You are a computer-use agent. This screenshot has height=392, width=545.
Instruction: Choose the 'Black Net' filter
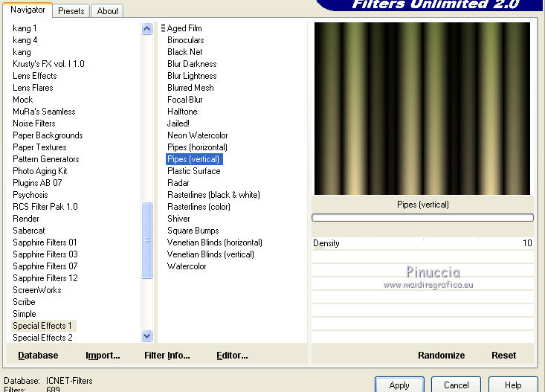pos(185,52)
